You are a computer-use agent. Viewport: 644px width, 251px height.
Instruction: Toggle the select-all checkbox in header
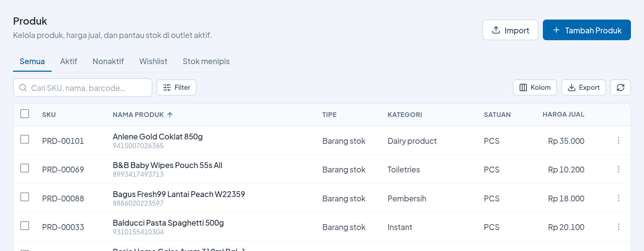click(25, 114)
